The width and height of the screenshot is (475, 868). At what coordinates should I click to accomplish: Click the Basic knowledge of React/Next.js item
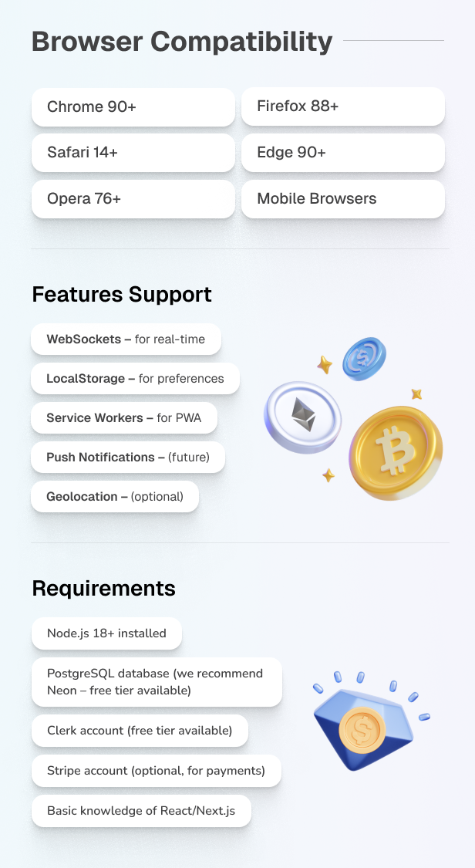[141, 811]
